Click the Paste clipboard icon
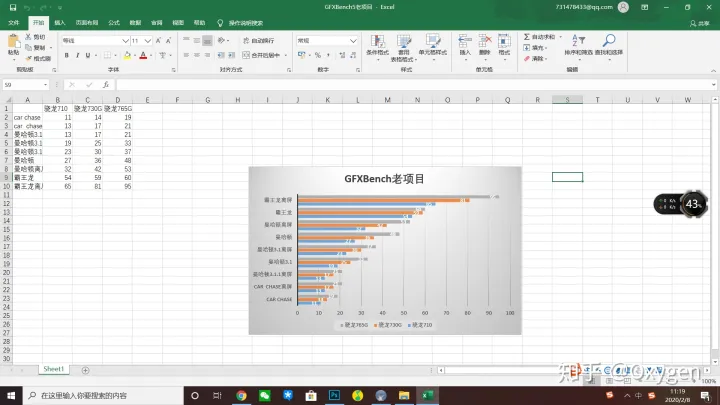The width and height of the screenshot is (720, 405). [13, 42]
